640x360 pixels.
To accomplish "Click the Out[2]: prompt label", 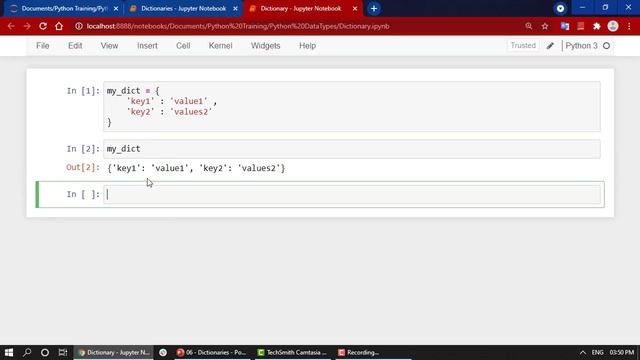I will [x=83, y=167].
